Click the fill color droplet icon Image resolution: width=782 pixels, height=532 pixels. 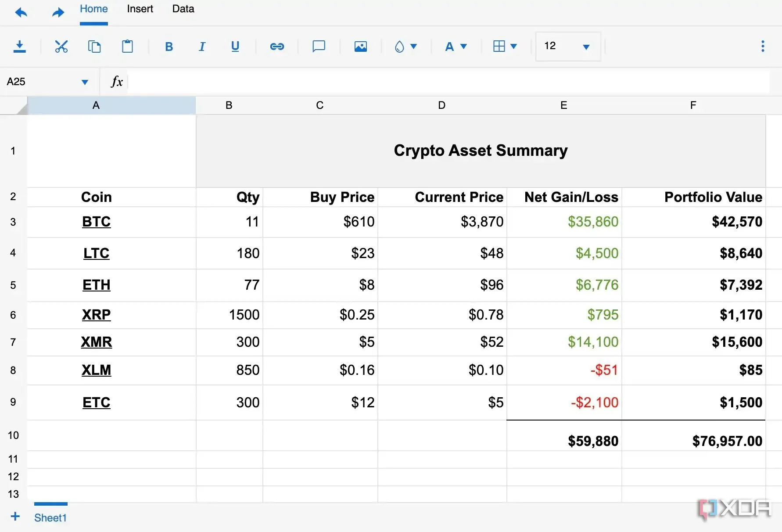(399, 47)
